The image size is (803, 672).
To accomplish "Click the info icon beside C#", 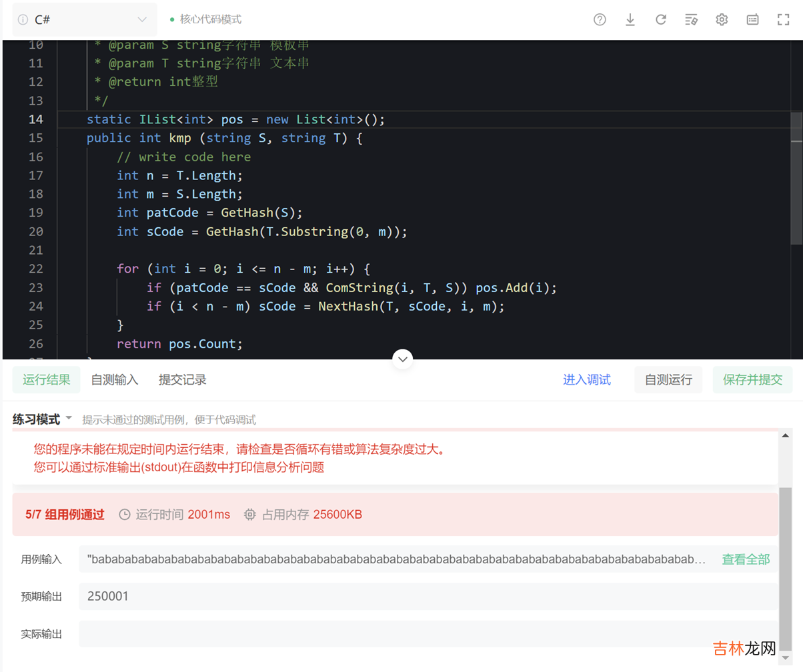I will tap(23, 19).
